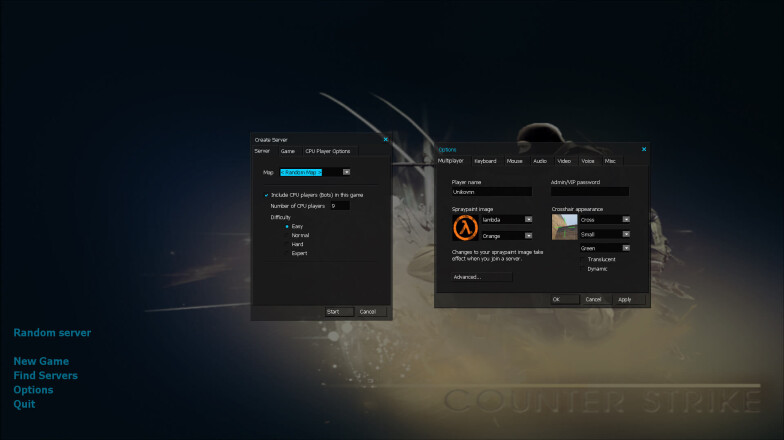784x440 pixels.
Task: Open the Map dropdown in Create Server
Action: coord(346,172)
